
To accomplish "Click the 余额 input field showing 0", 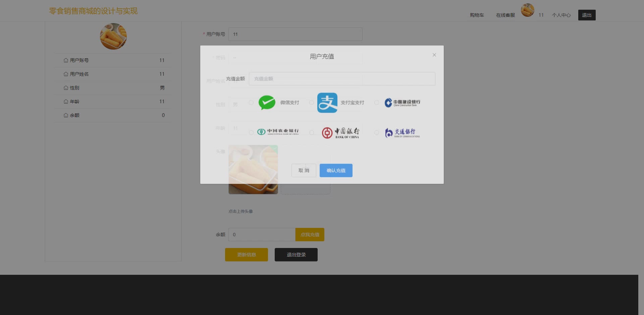I will [x=262, y=235].
